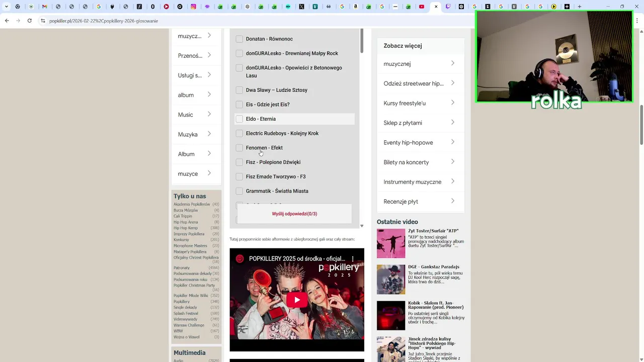Tick donGURALesko - Drewnianej Małpy Rock checkbox

[x=239, y=53]
